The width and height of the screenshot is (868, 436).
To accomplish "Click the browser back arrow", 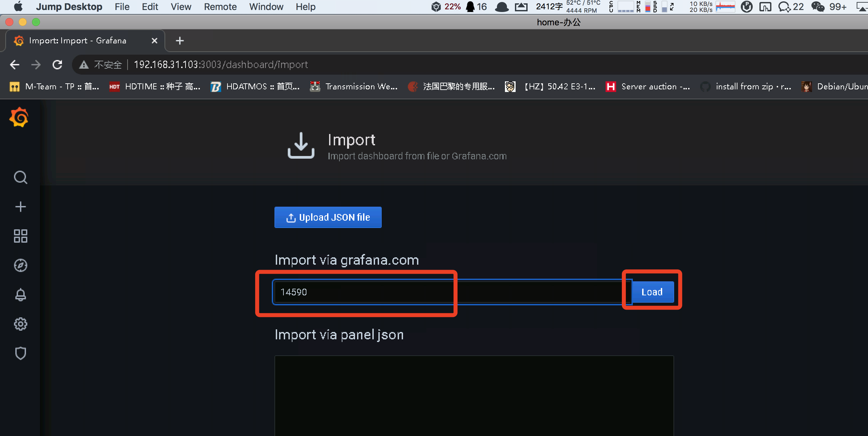I will (15, 64).
